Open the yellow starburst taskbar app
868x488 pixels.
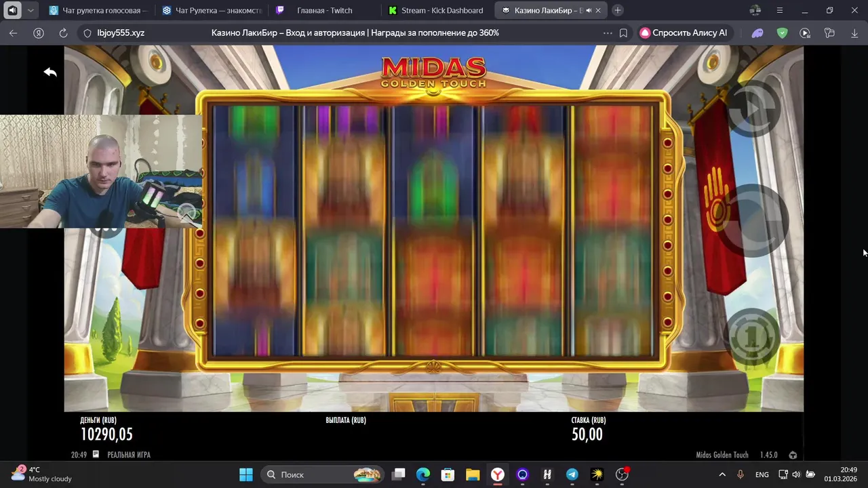point(597,474)
